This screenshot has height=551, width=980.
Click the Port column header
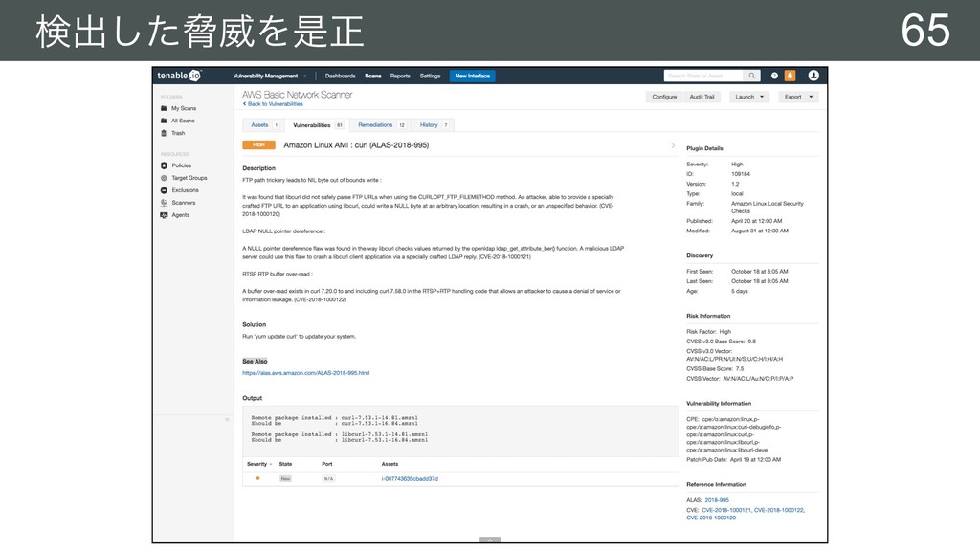pyautogui.click(x=327, y=464)
